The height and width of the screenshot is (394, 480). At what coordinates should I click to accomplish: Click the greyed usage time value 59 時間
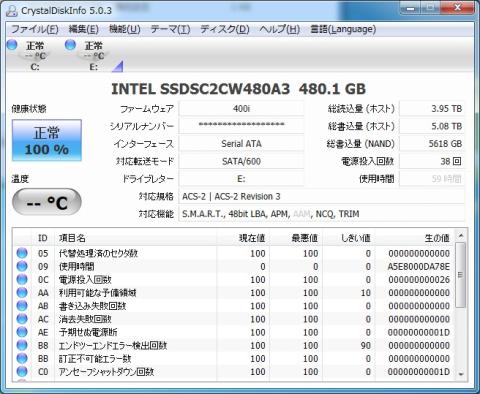coord(432,179)
